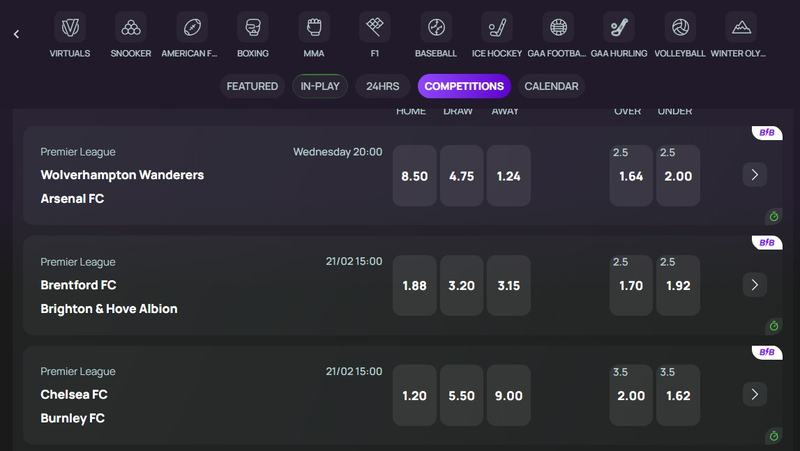The height and width of the screenshot is (451, 800).
Task: Open the American Football category icon
Action: point(191,27)
